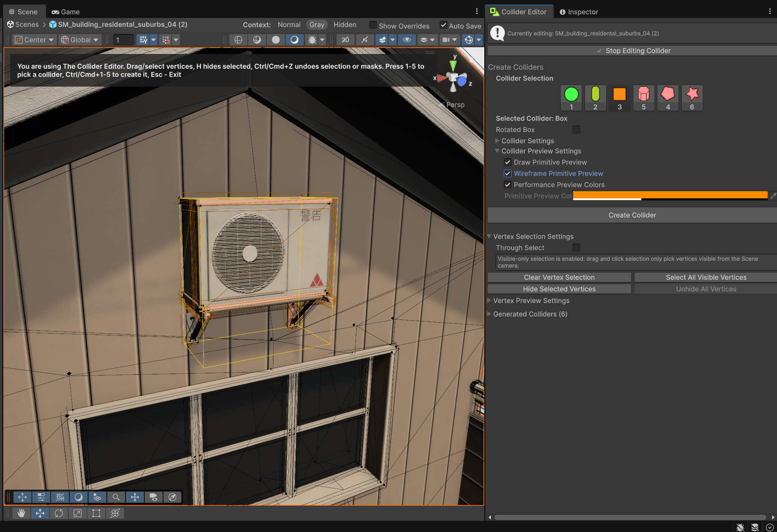Go to Scenes breadcrumb
This screenshot has width=777, height=532.
pos(23,24)
